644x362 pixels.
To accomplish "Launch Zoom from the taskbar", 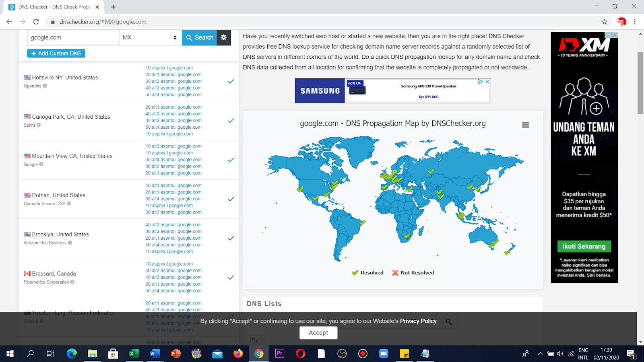I will point(384,354).
